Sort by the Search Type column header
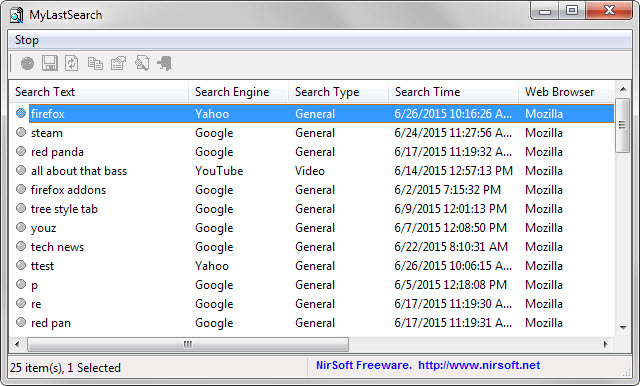The image size is (640, 386). [x=339, y=92]
